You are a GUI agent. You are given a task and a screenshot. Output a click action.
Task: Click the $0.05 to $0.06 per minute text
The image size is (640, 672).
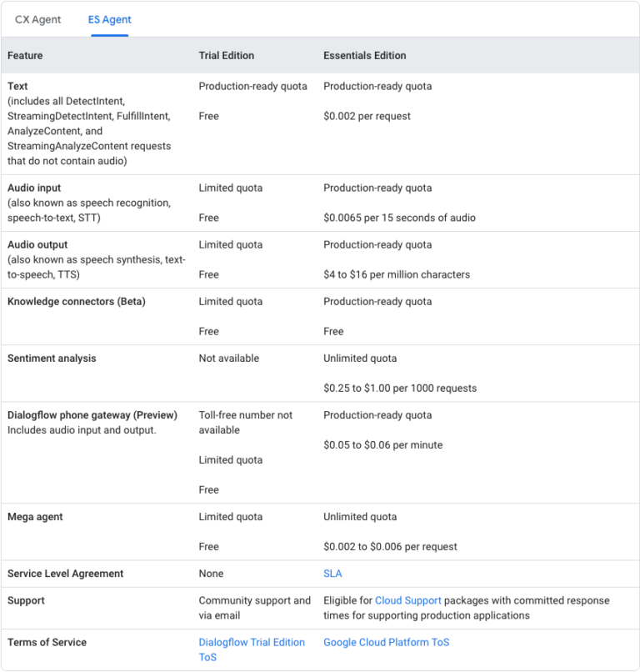tap(383, 445)
